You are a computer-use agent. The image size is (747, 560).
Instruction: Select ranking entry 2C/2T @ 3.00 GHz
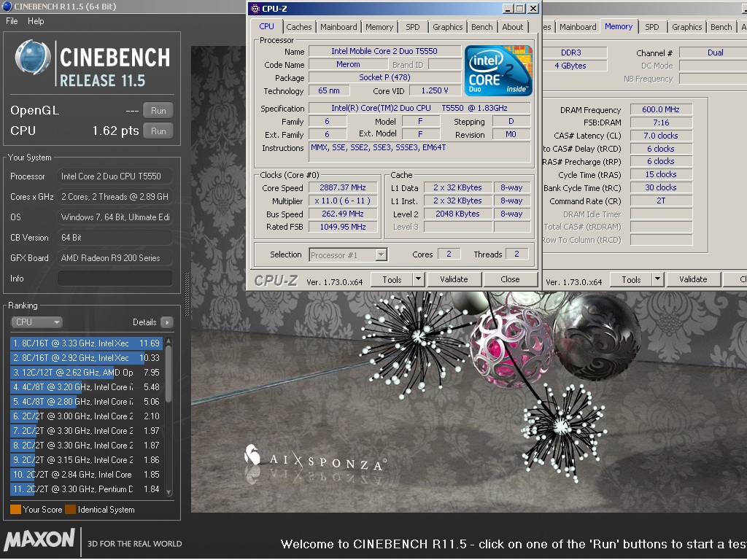[x=86, y=416]
